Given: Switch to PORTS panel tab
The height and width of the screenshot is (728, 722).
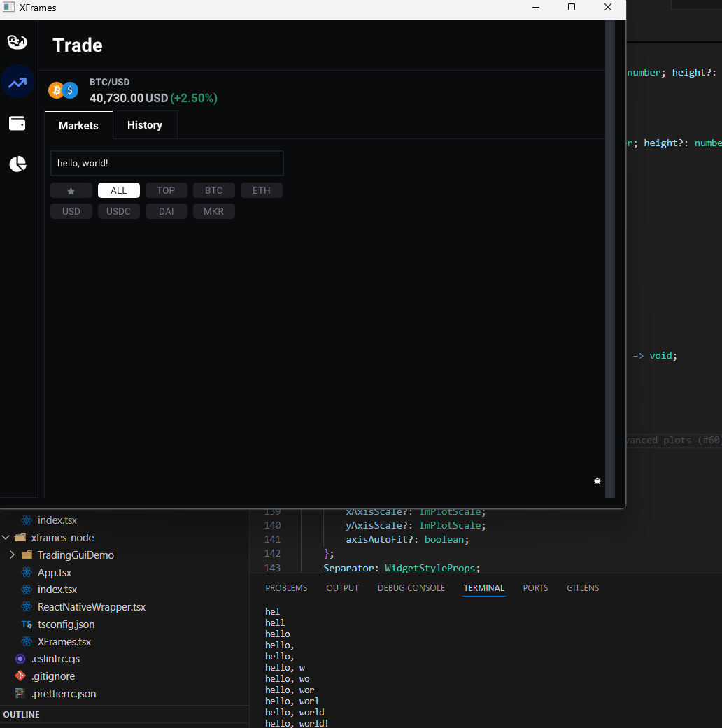Looking at the screenshot, I should coord(535,588).
